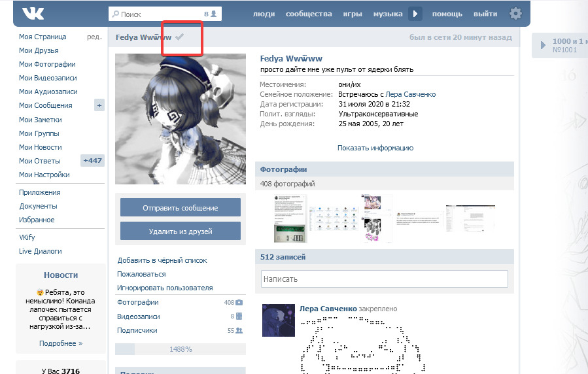Open the музыка menu item
The width and height of the screenshot is (588, 374).
click(388, 14)
